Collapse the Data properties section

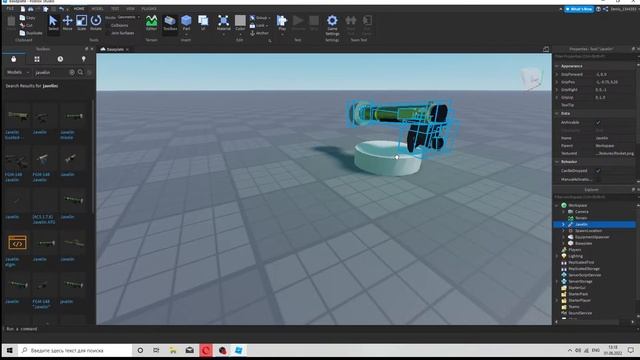point(557,113)
